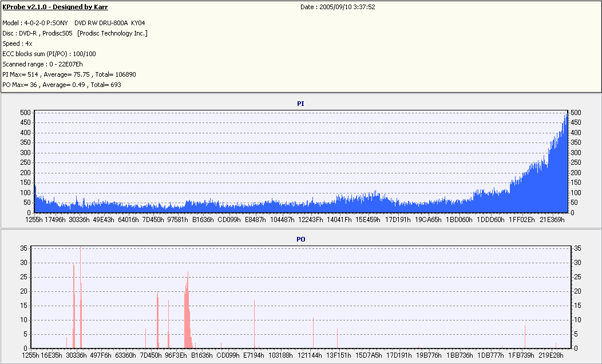Click the PO right-axis value 20
Viewport: 602px width, 364px height.
577,291
